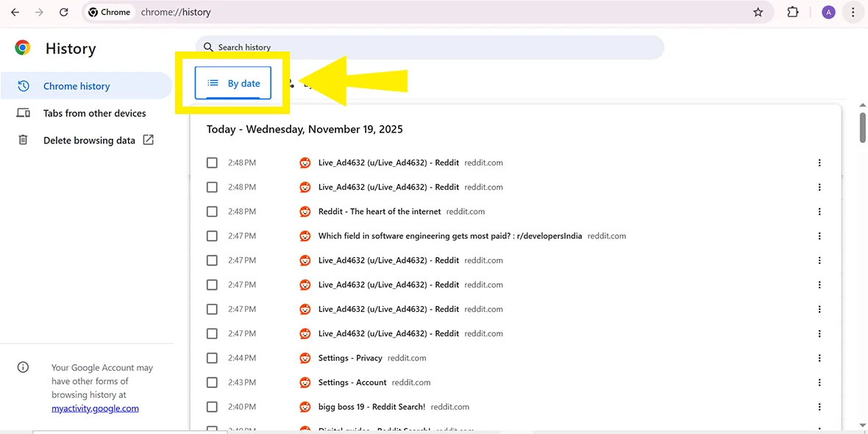Click the info icon in the left sidebar

[x=23, y=366]
